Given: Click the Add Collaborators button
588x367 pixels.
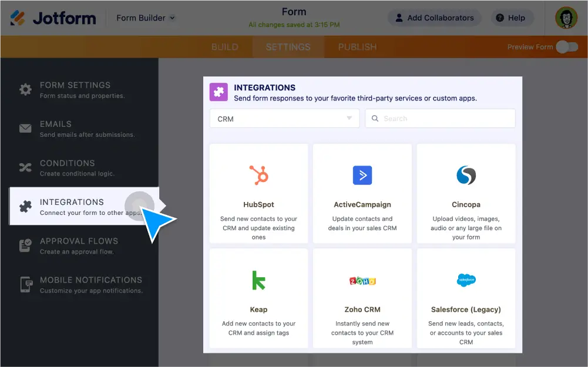Looking at the screenshot, I should point(434,18).
